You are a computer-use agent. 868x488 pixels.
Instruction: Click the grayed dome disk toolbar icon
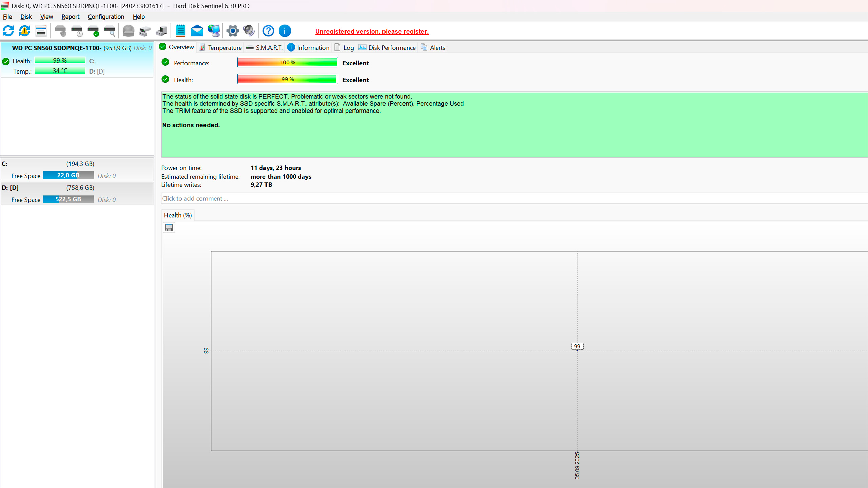click(x=129, y=31)
